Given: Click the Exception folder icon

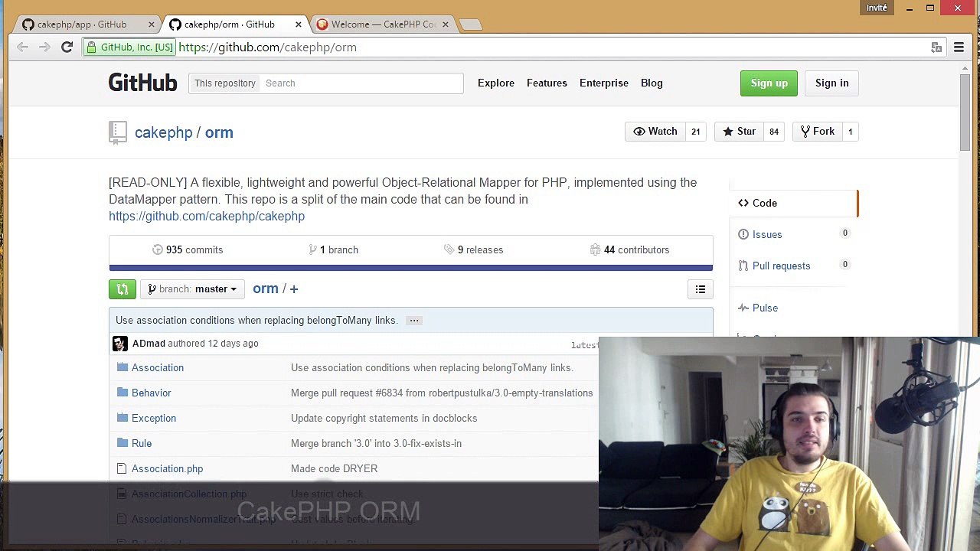Looking at the screenshot, I should (122, 418).
